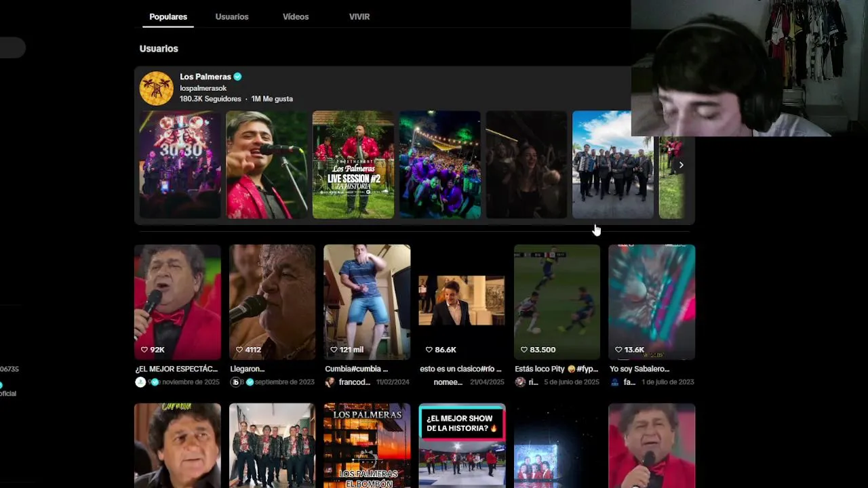Open the fa... author avatar
The height and width of the screenshot is (488, 868).
615,382
